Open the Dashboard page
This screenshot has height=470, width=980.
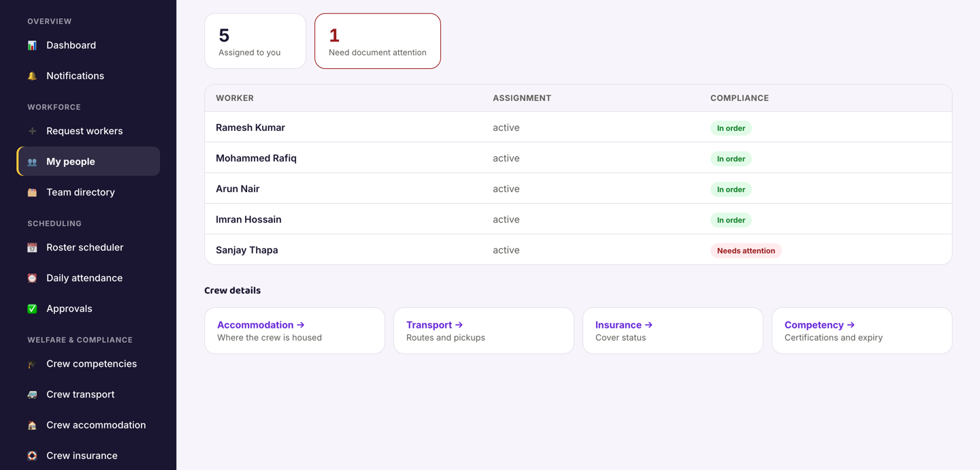[88, 45]
